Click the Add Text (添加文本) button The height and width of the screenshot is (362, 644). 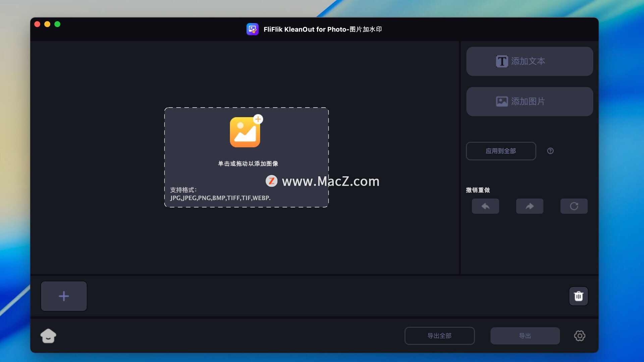click(529, 61)
